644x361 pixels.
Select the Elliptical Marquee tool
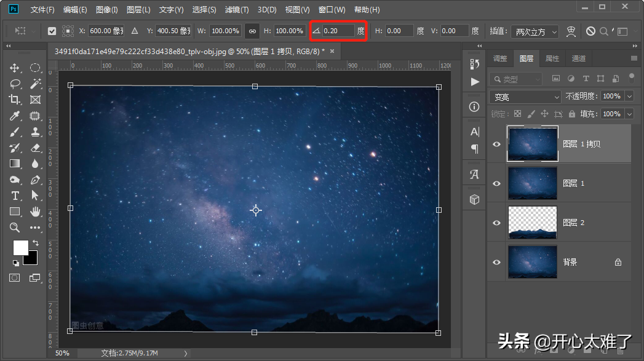pos(35,68)
